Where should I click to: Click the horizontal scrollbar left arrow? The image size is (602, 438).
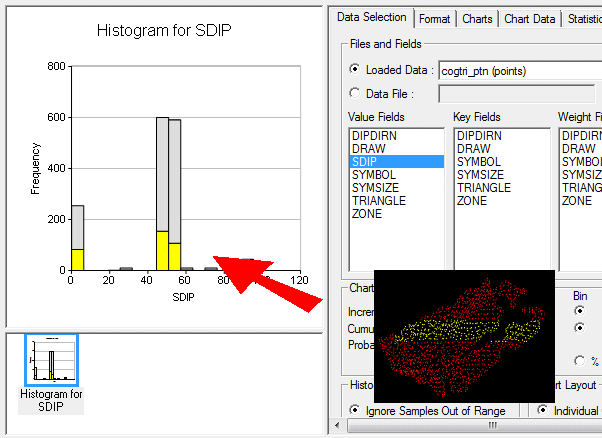[338, 427]
